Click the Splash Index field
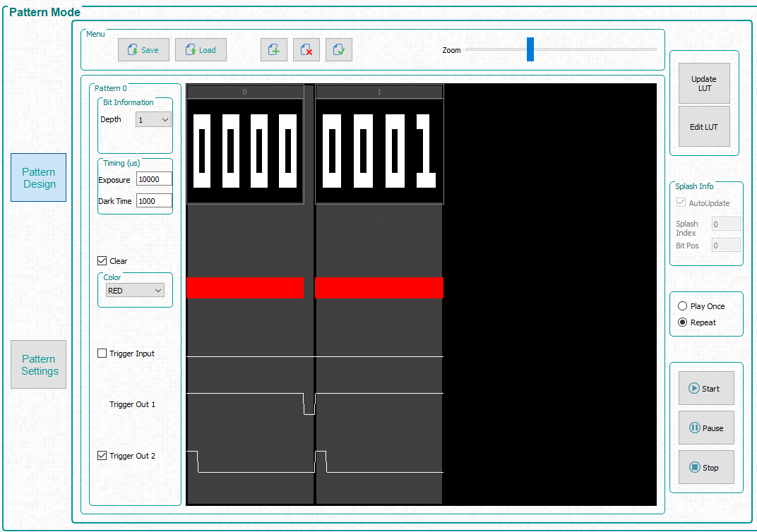The height and width of the screenshot is (532, 757). pyautogui.click(x=726, y=224)
